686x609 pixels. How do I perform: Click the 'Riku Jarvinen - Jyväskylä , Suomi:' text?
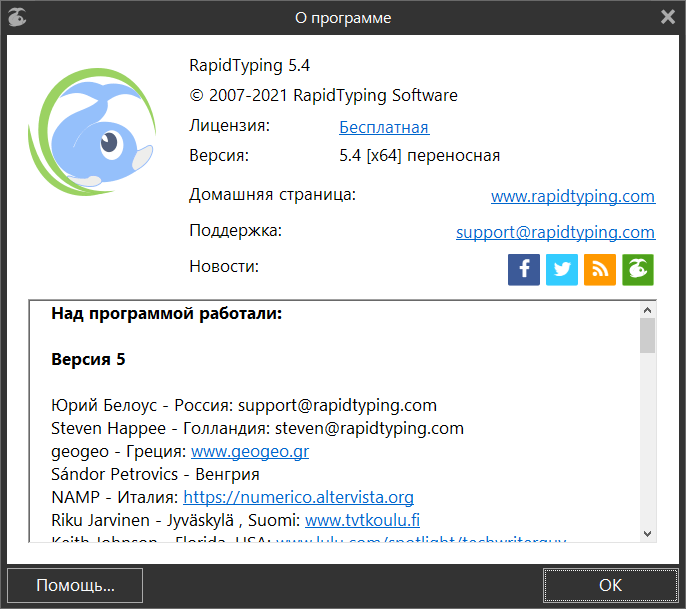(176, 520)
